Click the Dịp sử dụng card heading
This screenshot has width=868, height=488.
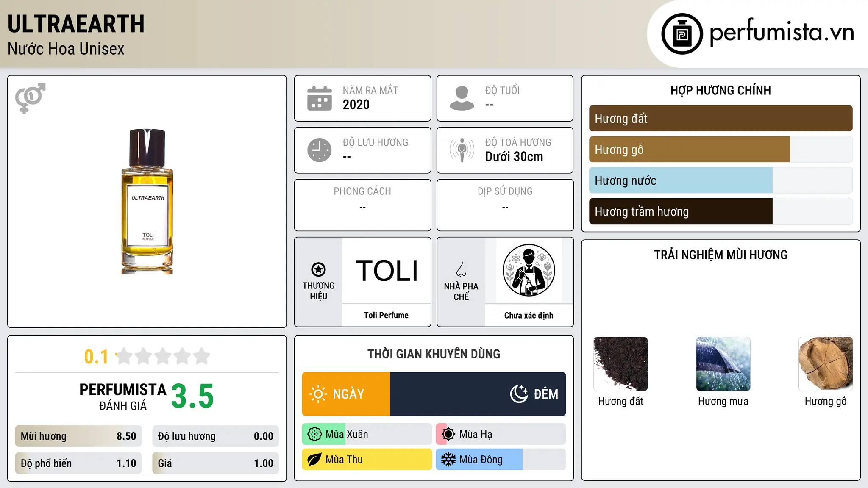(505, 191)
